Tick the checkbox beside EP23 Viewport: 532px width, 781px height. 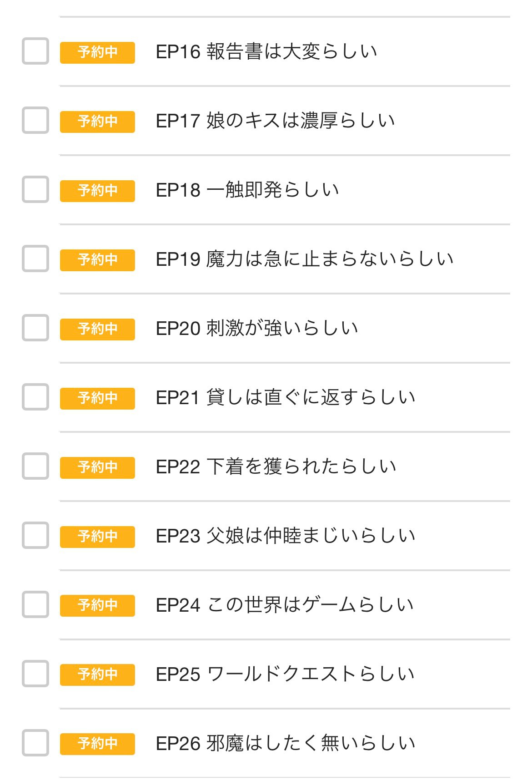click(x=35, y=535)
